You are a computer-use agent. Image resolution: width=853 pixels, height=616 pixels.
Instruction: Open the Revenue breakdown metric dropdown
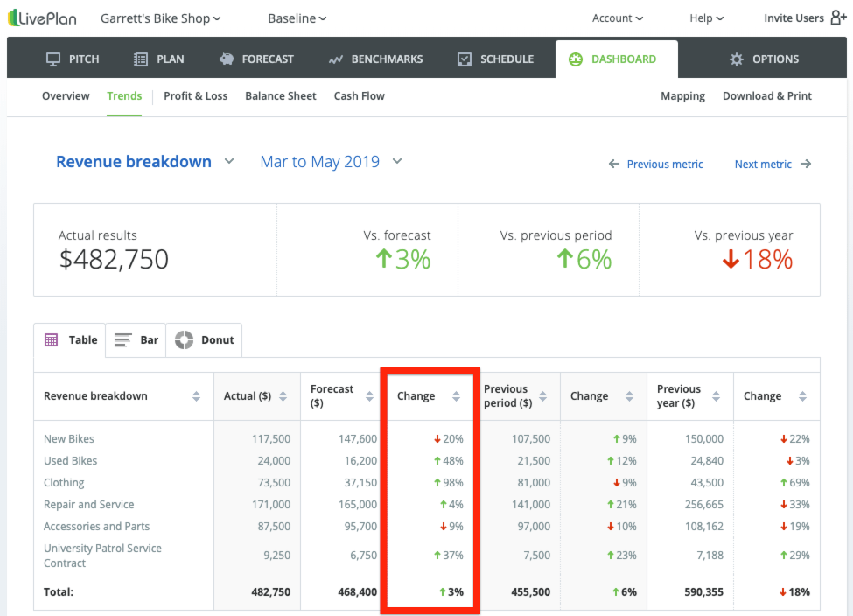[145, 162]
